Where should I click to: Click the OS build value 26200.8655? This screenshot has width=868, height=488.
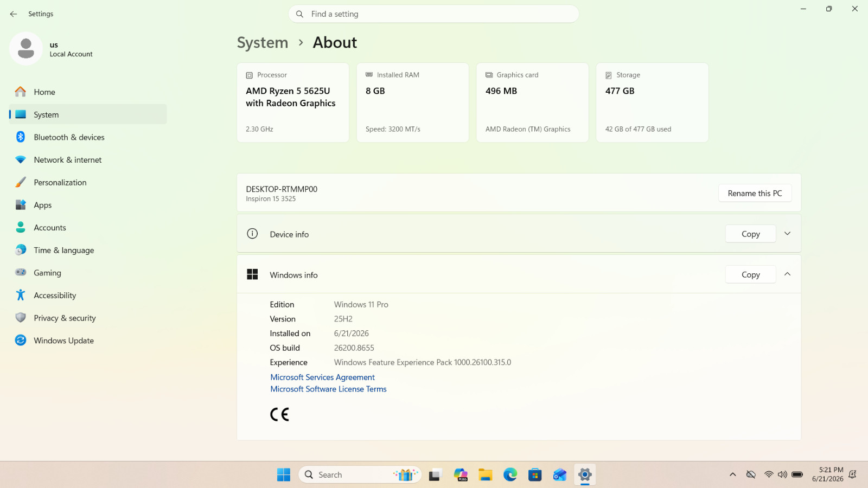(354, 348)
